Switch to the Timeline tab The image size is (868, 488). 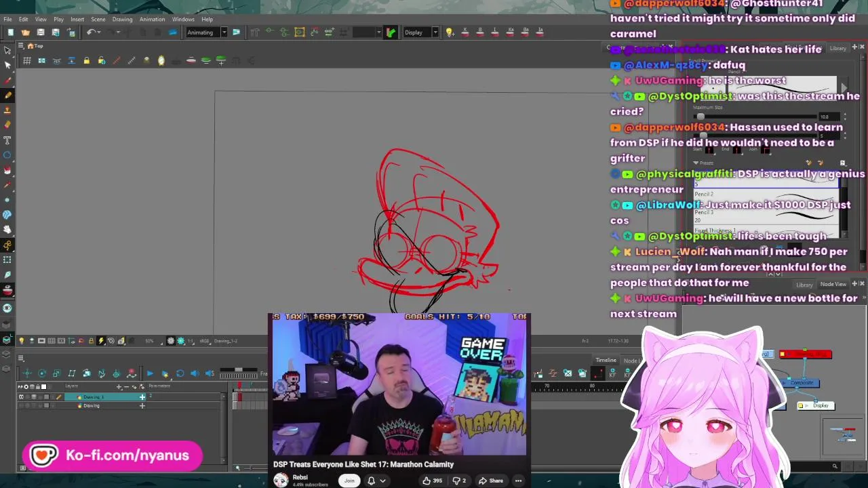point(606,361)
